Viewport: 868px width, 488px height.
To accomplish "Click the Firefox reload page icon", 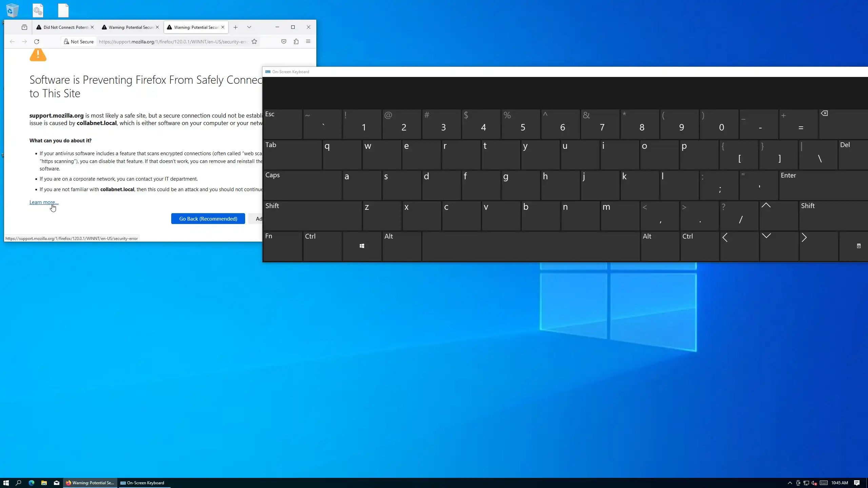I will (37, 42).
